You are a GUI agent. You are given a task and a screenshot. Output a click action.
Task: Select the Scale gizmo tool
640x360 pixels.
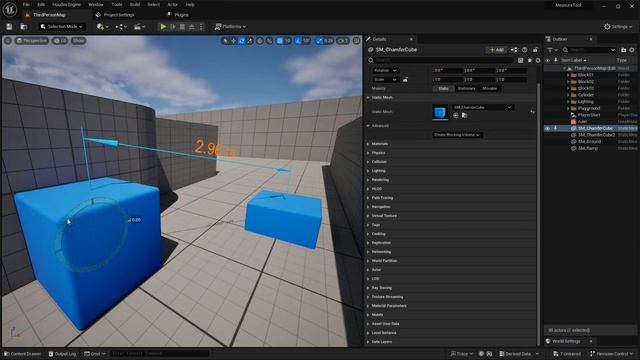[250, 41]
